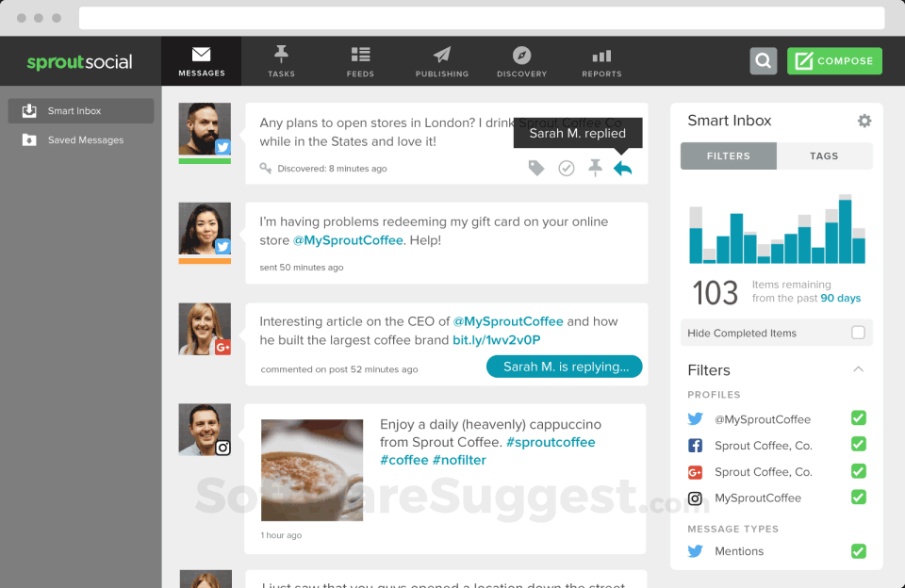Enable Hide Completed Items
Viewport: 905px width, 588px height.
point(857,333)
